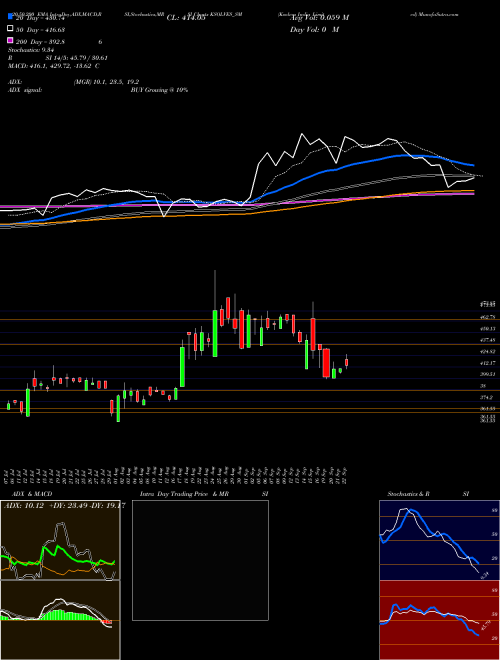Screen dimensions: 500x660
Task: Click the 399.51 price axis label
Action: tap(488, 374)
